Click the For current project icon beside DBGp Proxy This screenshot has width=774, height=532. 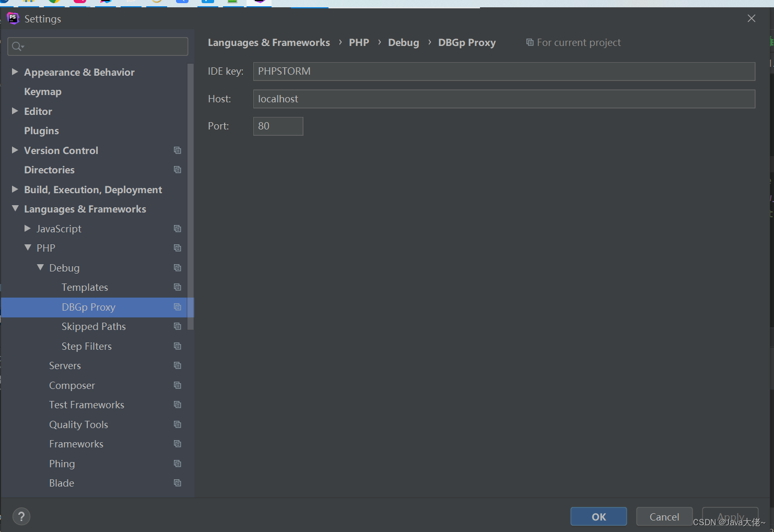tap(178, 308)
